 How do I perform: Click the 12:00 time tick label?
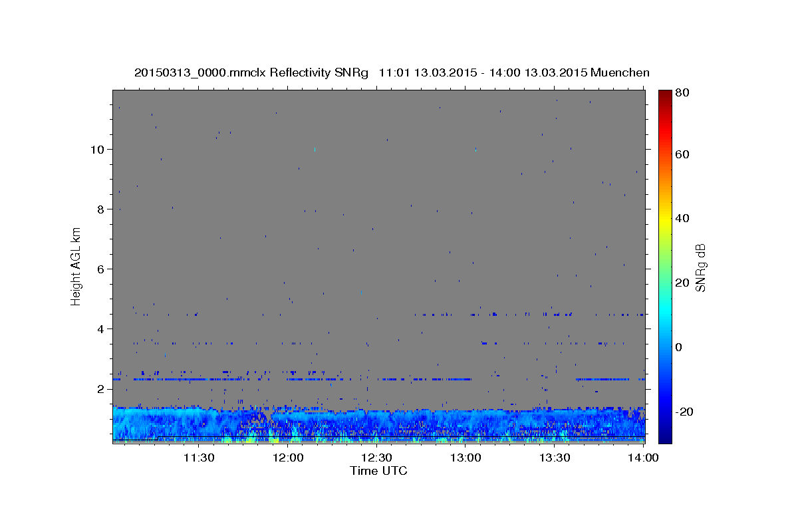point(288,458)
